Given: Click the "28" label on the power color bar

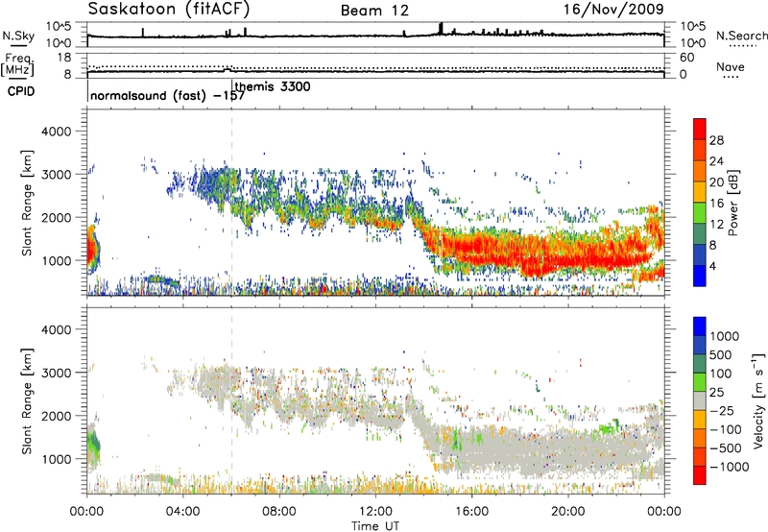Looking at the screenshot, I should (716, 140).
